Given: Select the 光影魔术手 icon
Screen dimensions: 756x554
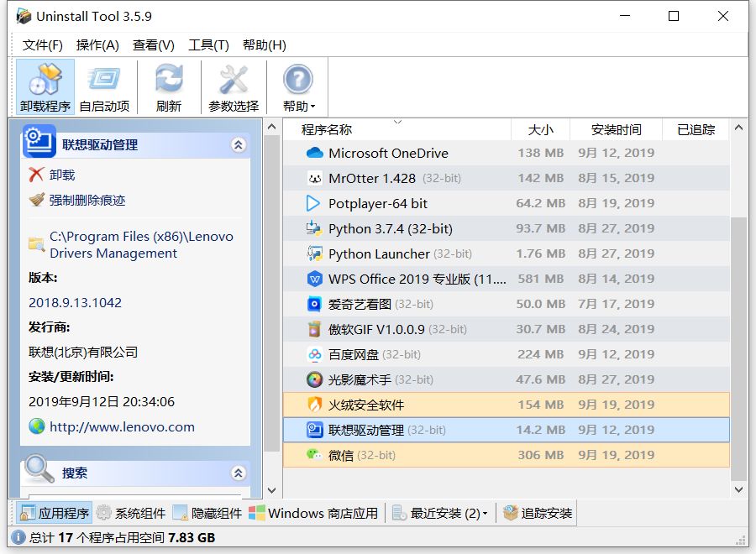Looking at the screenshot, I should click(x=314, y=379).
